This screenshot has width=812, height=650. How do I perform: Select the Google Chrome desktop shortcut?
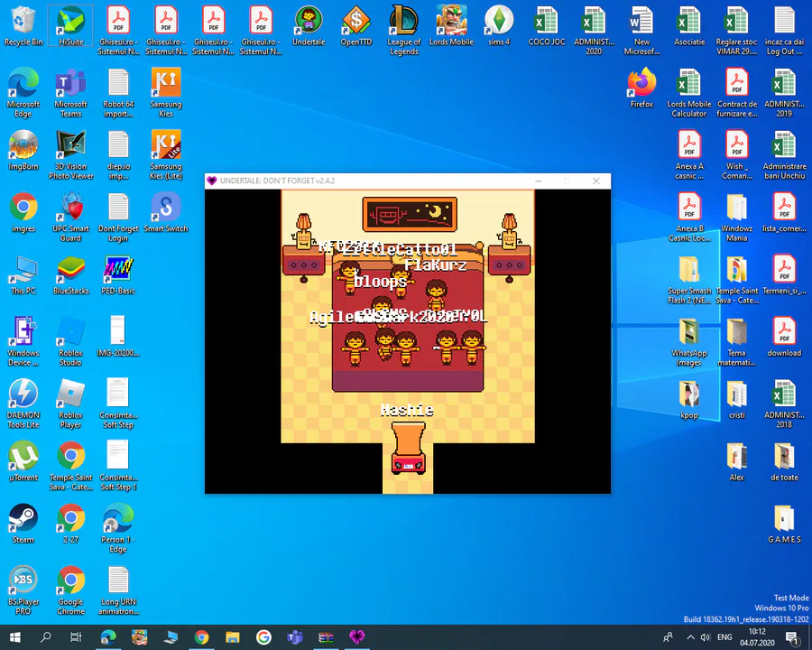click(70, 590)
